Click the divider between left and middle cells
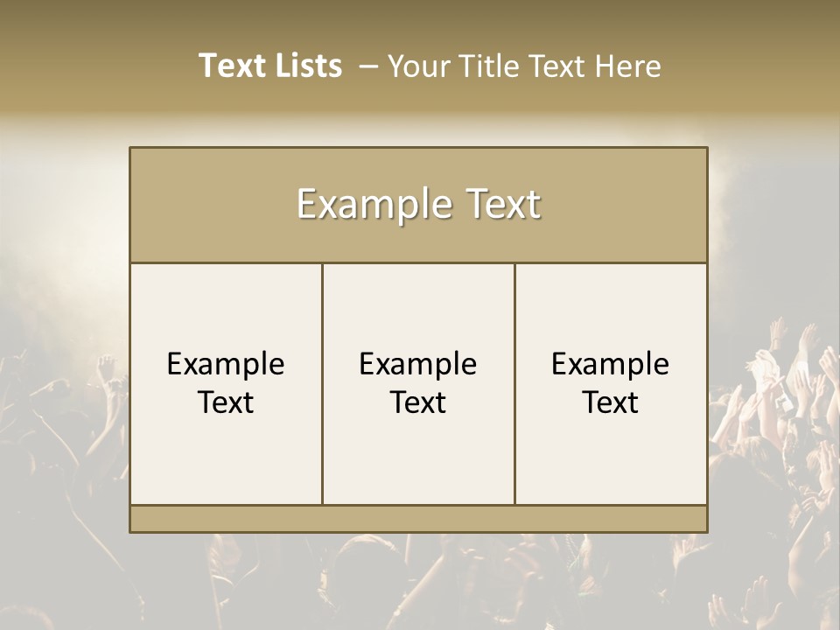The image size is (840, 630). click(322, 383)
